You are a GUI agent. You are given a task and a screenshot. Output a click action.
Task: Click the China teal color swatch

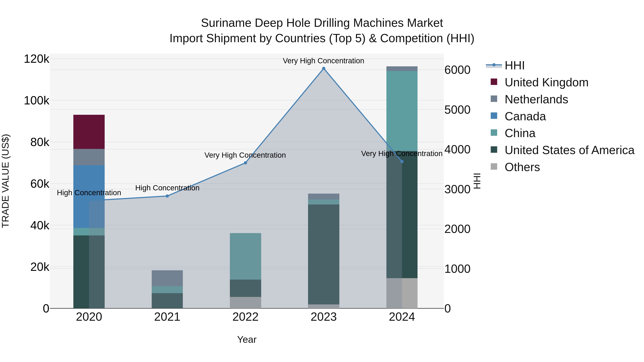[494, 133]
